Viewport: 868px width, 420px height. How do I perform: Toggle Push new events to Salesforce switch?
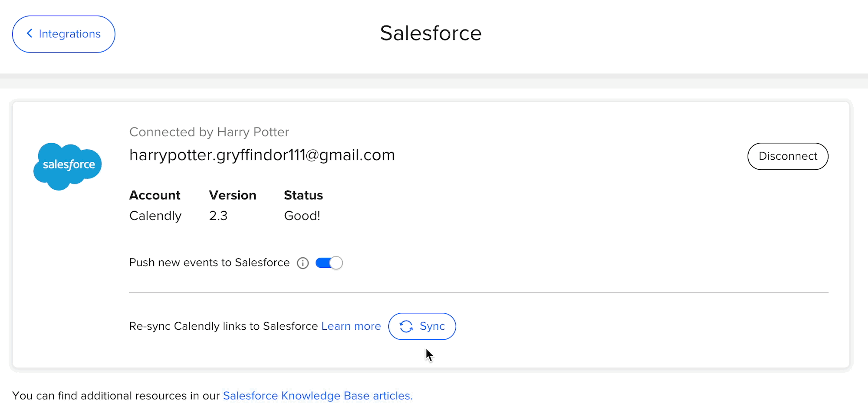[329, 263]
